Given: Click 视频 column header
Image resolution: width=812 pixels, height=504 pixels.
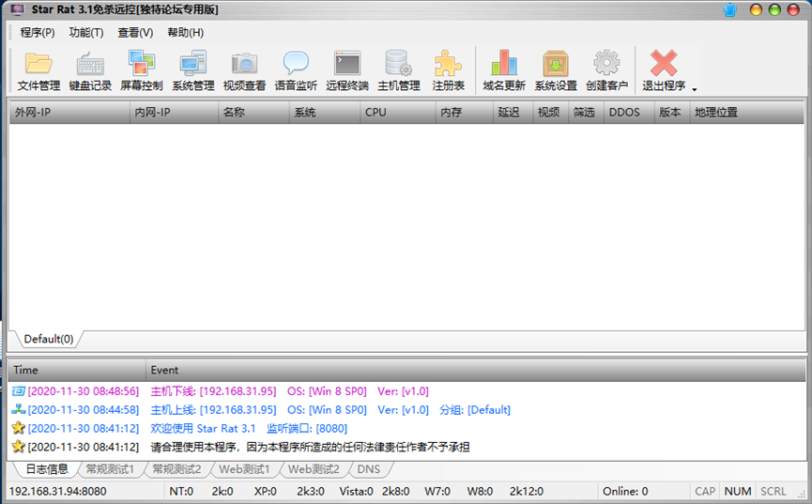Looking at the screenshot, I should pos(550,113).
